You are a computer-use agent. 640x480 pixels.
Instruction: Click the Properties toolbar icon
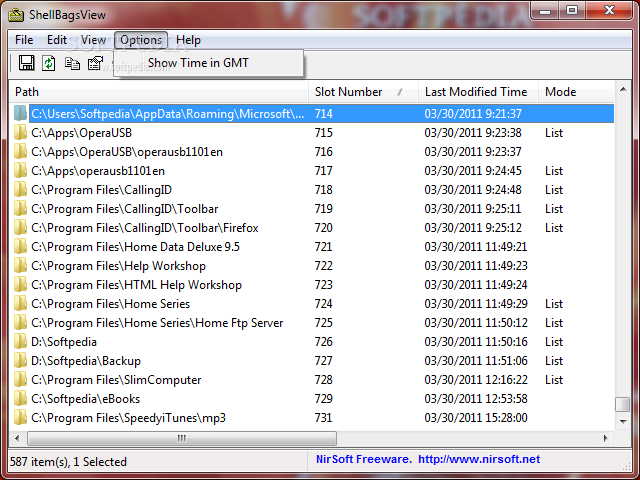(x=96, y=63)
